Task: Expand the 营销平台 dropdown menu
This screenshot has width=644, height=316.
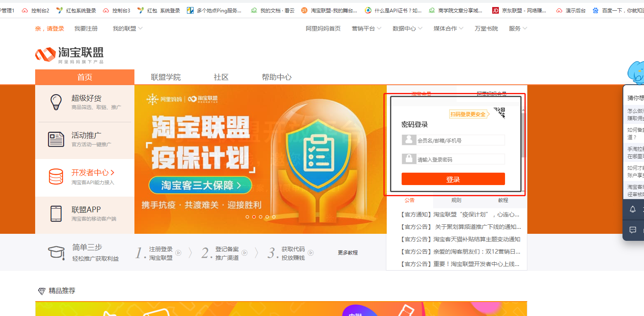Action: pyautogui.click(x=366, y=29)
